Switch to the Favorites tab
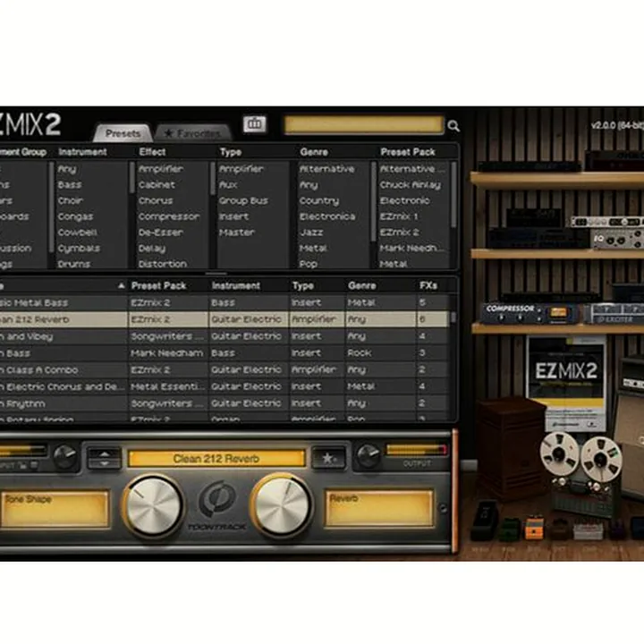The height and width of the screenshot is (644, 644). tap(192, 133)
